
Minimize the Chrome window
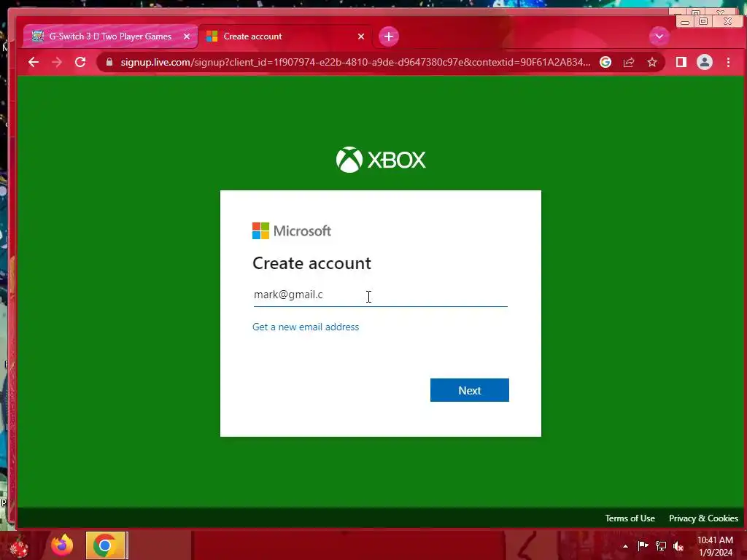[685, 22]
